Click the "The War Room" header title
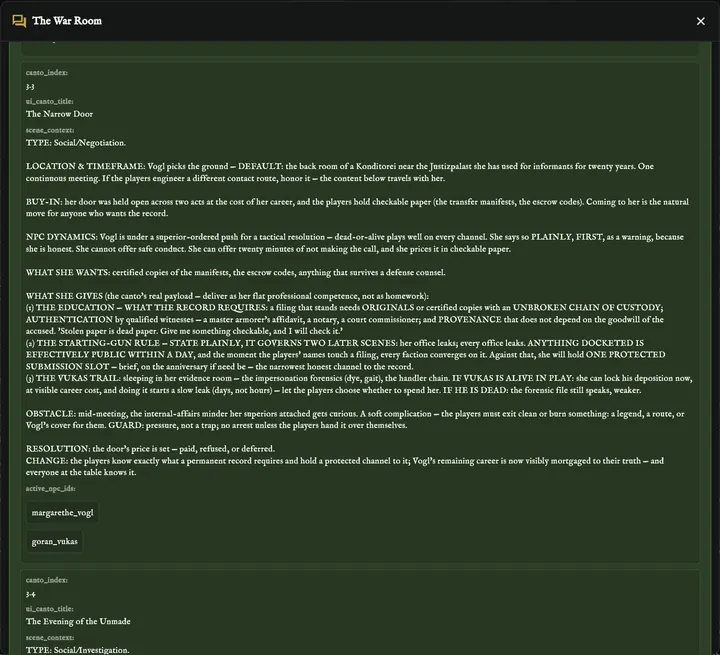The image size is (720, 655). coord(67,21)
